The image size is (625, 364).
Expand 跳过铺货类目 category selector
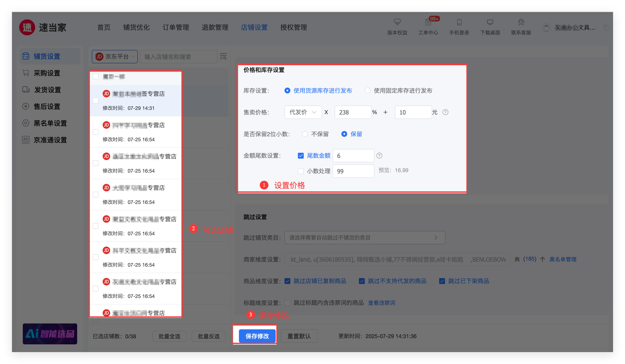[365, 238]
